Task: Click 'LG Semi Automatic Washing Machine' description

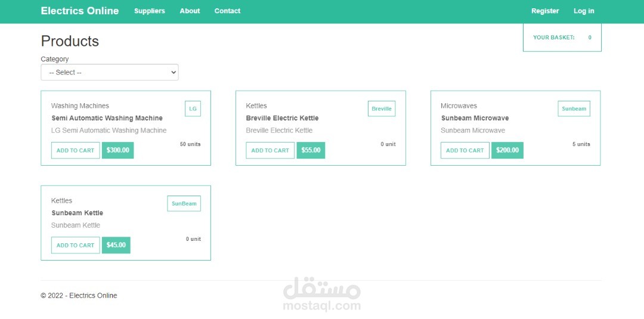Action: 109,131
